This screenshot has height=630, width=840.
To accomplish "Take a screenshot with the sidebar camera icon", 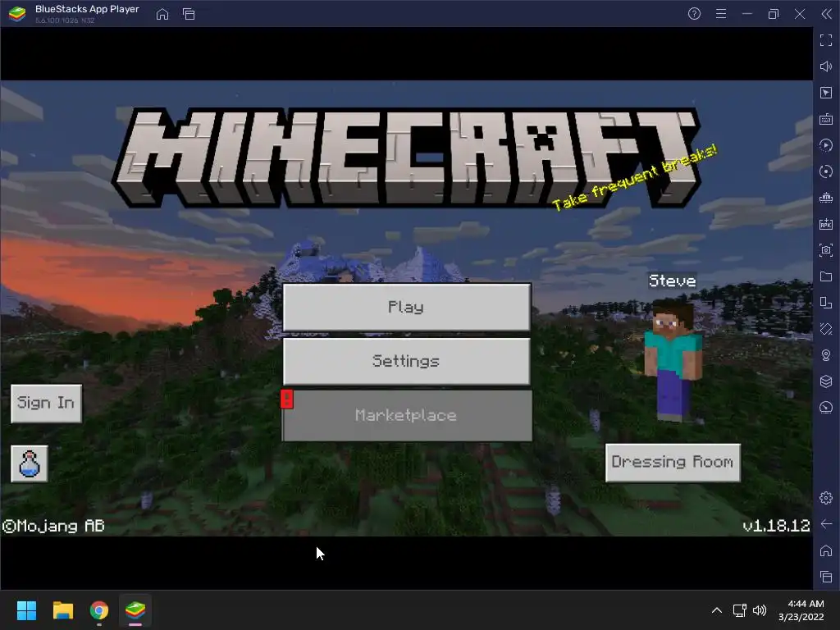I will coord(826,250).
